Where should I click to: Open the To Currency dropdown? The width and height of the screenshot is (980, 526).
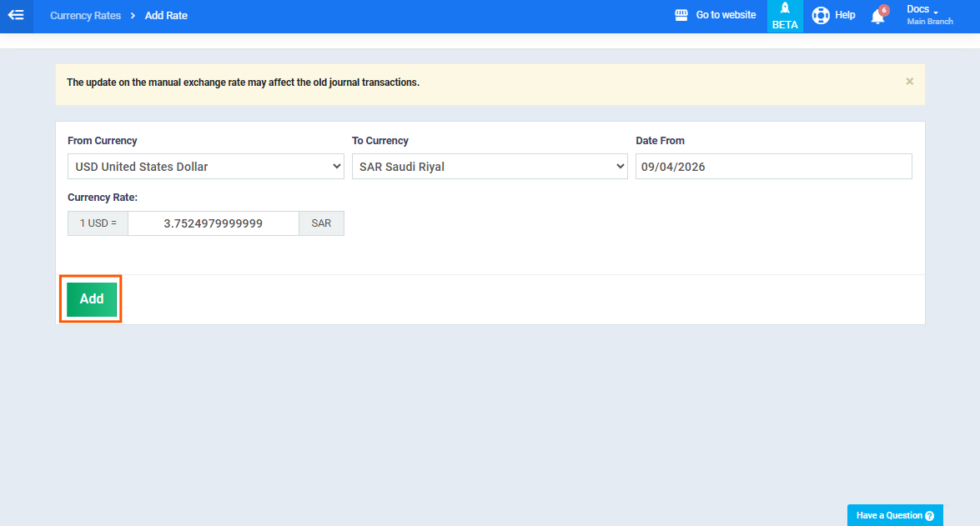coord(490,167)
